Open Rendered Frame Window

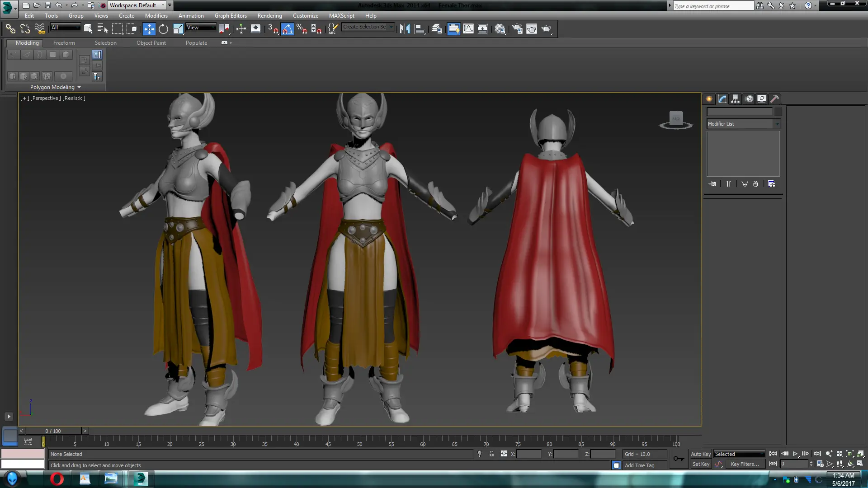532,29
